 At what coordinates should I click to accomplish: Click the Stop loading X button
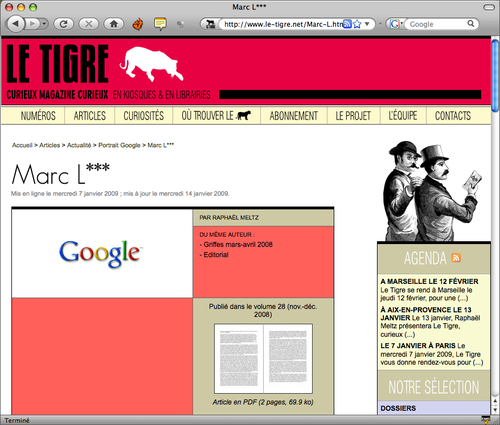point(88,24)
